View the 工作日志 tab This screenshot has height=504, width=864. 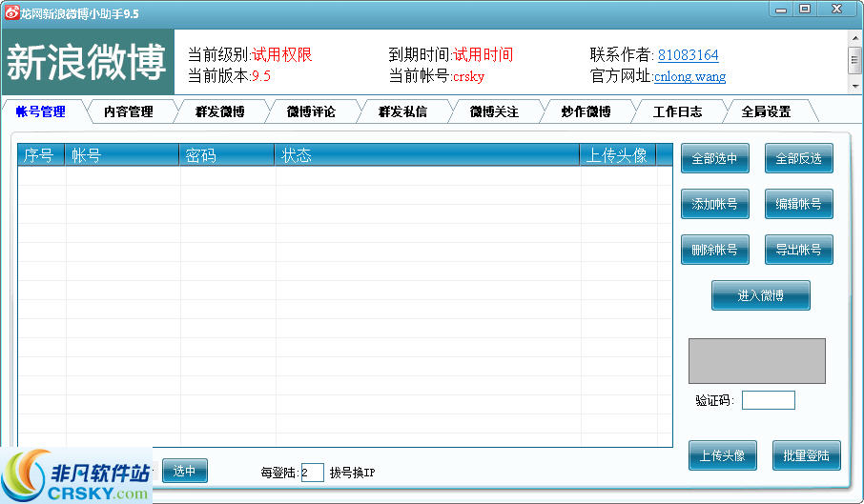click(677, 111)
